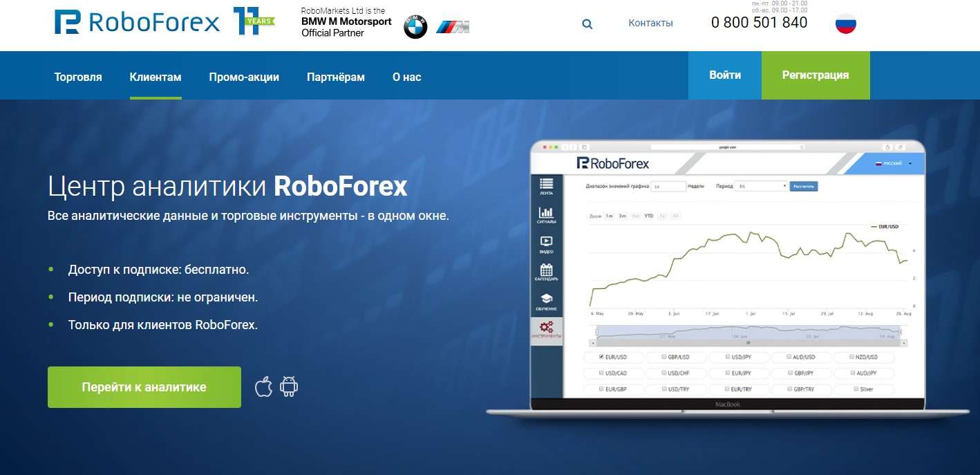Click the Диапазон значений графика input field
Image resolution: width=980 pixels, height=475 pixels.
[x=668, y=186]
